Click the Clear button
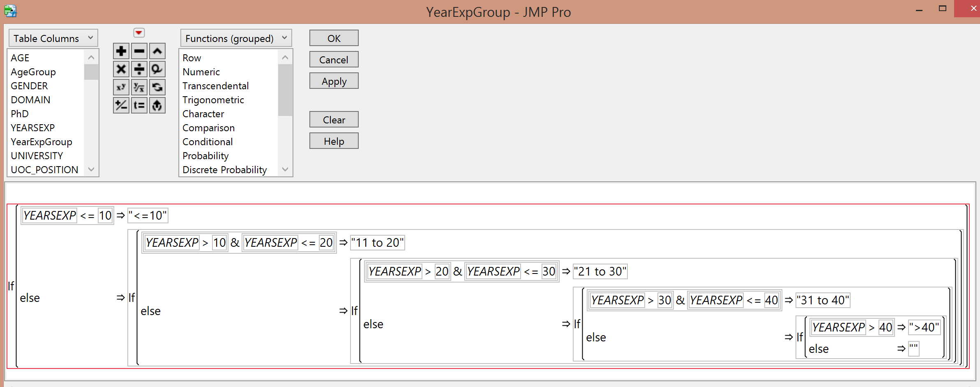The image size is (980, 387). pos(334,120)
